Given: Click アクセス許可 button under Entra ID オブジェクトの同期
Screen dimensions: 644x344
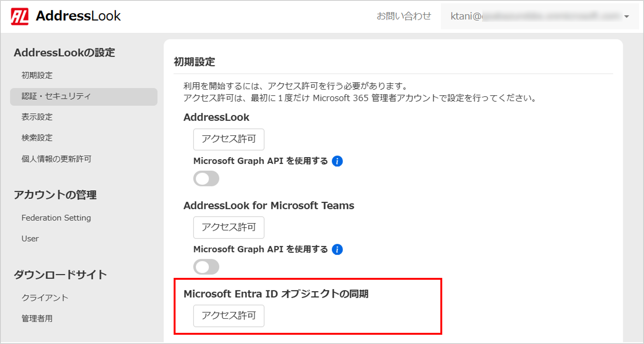Looking at the screenshot, I should pos(229,316).
